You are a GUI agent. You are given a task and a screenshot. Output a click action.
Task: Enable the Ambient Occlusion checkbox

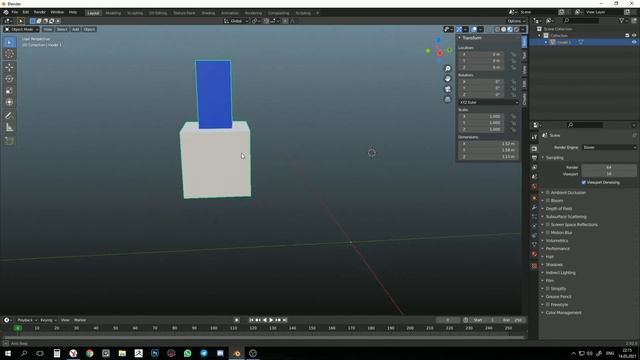coord(548,192)
